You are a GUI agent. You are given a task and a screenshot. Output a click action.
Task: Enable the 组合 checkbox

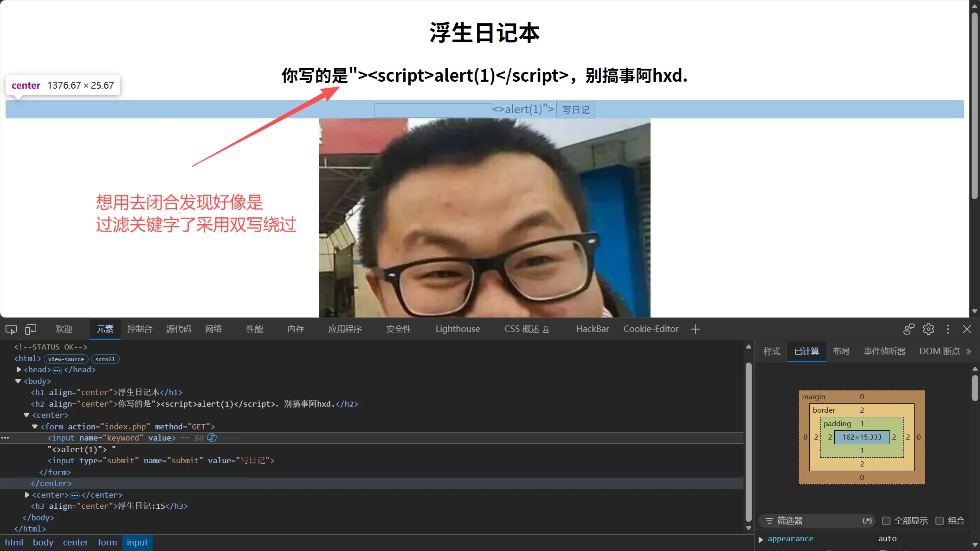pos(940,521)
